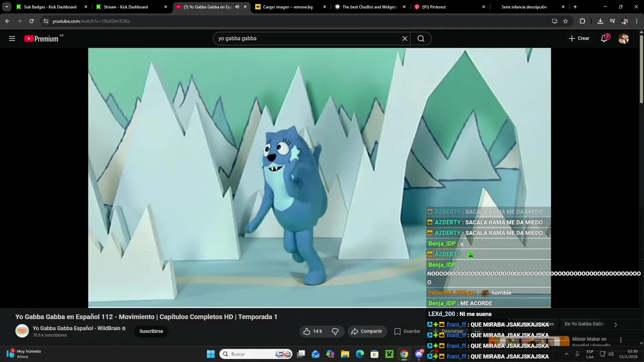Open options for Mister Maker video
This screenshot has height=362, width=644.
point(621,340)
